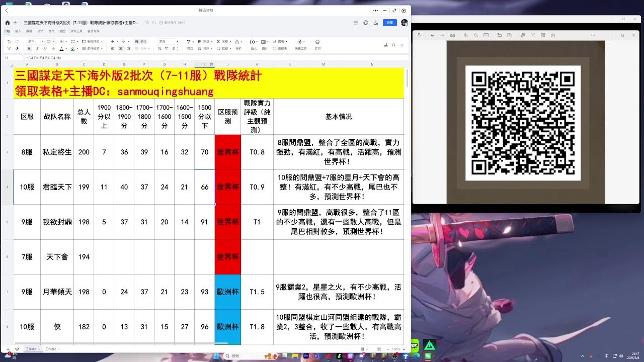Open the 快捷工具 quick tools button
The image size is (644, 362).
(x=300, y=45)
